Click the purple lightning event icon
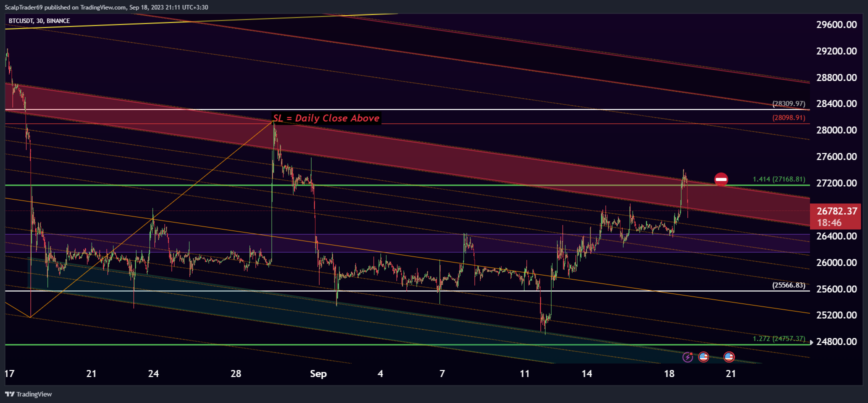Image resolution: width=868 pixels, height=403 pixels. 688,357
